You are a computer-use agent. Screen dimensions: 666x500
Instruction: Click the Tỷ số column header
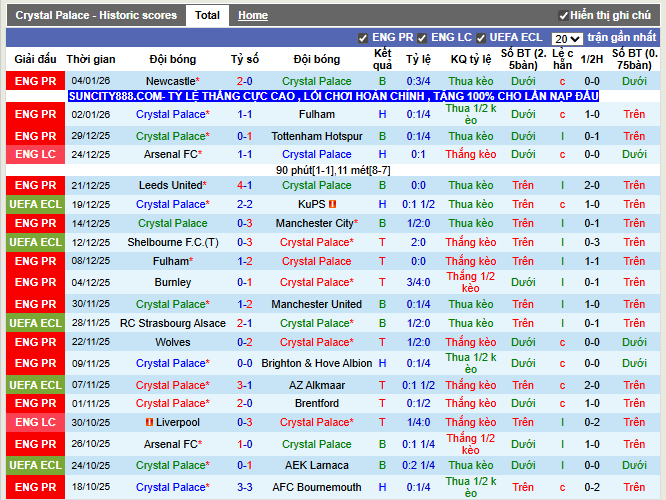pos(245,59)
